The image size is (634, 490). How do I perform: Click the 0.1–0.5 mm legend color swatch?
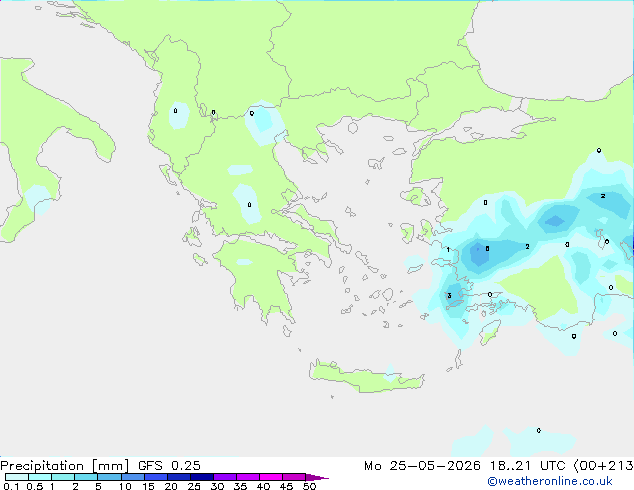click(x=17, y=477)
